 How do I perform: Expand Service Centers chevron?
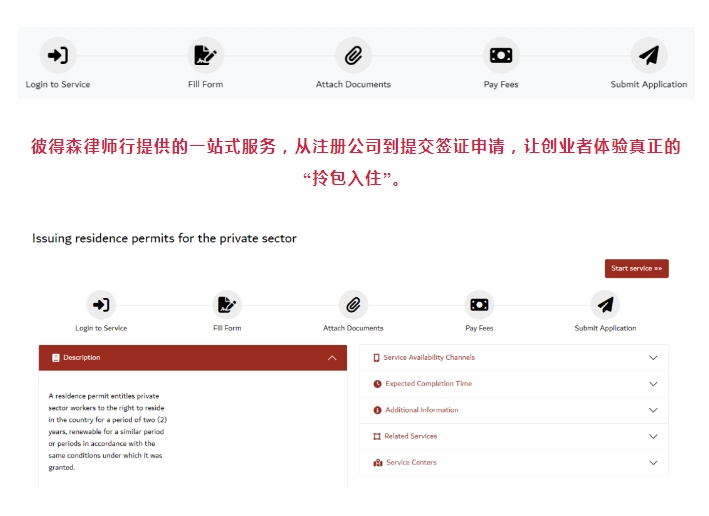(653, 463)
